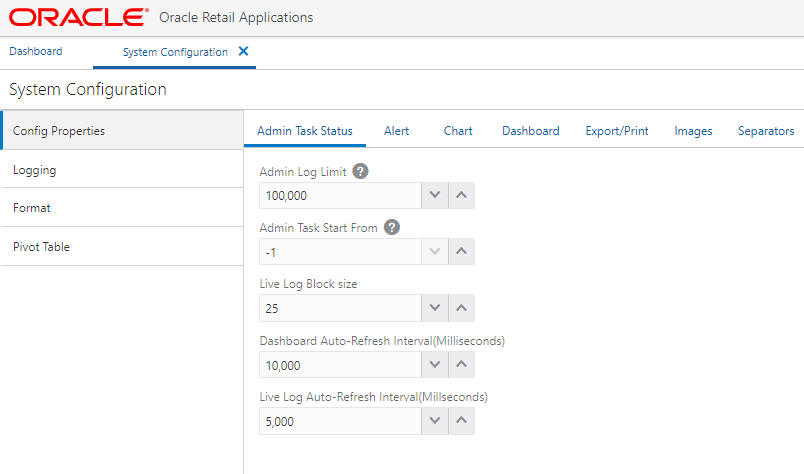Increase the Live Log Auto-Refresh Interval value
Viewport: 804px width, 474px height.
pos(461,421)
